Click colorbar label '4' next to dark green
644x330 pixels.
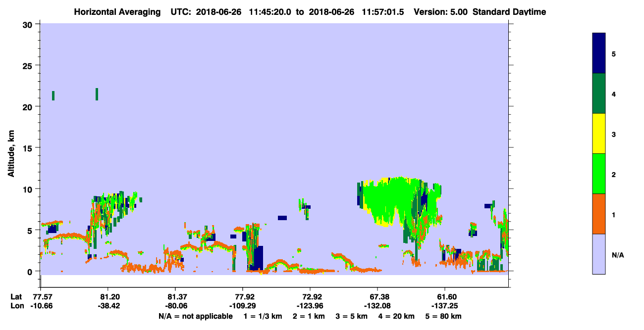coord(614,94)
